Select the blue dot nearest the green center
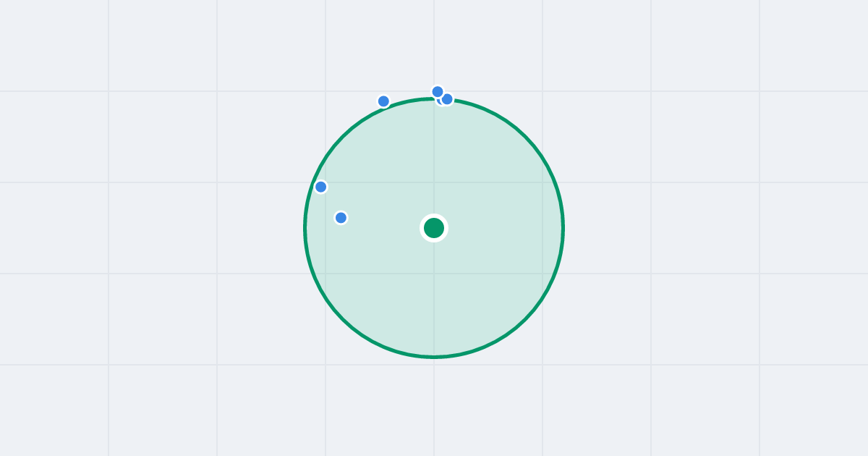The image size is (868, 456). click(x=341, y=218)
